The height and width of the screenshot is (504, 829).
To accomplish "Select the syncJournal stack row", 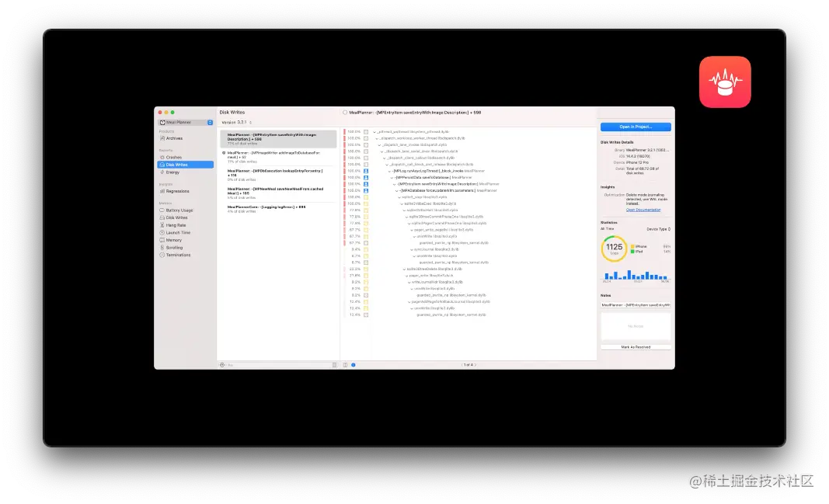I will tap(436, 249).
